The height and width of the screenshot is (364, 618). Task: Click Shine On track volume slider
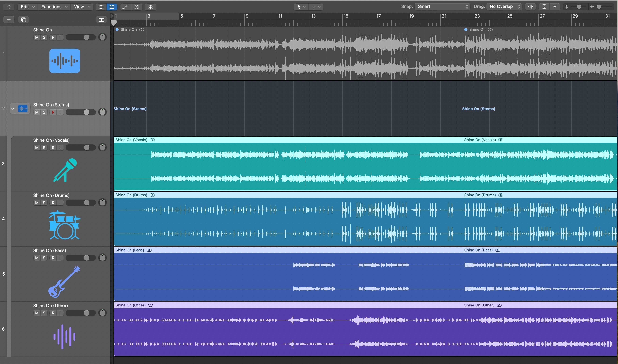[x=81, y=37]
